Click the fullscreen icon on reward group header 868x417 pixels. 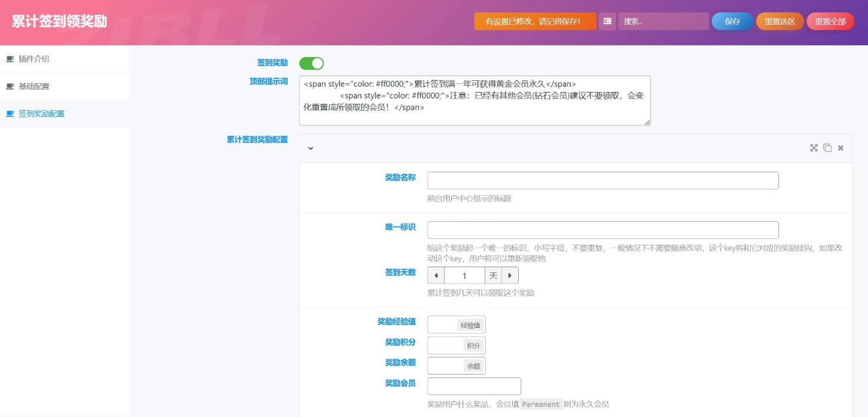(x=814, y=148)
